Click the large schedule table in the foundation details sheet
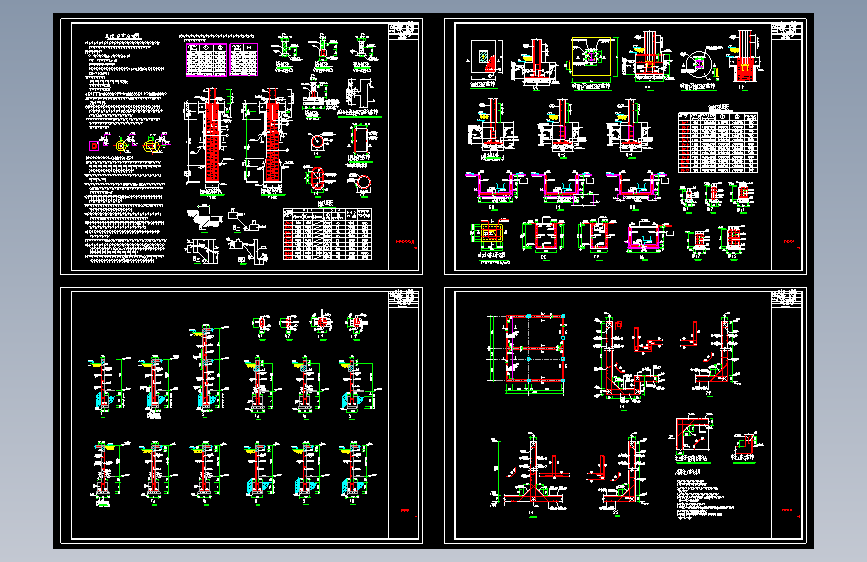Image resolution: width=867 pixels, height=562 pixels. tap(718, 142)
